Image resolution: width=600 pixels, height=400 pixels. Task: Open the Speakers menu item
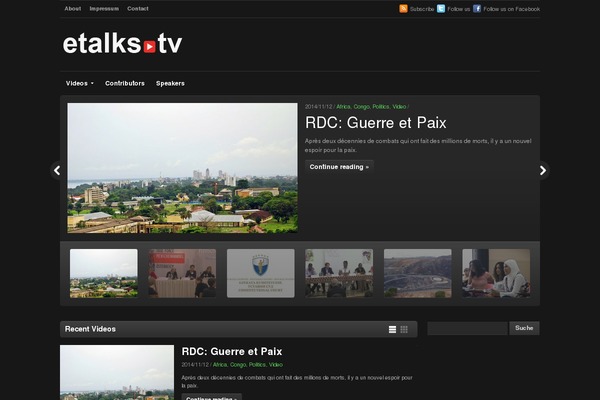170,83
